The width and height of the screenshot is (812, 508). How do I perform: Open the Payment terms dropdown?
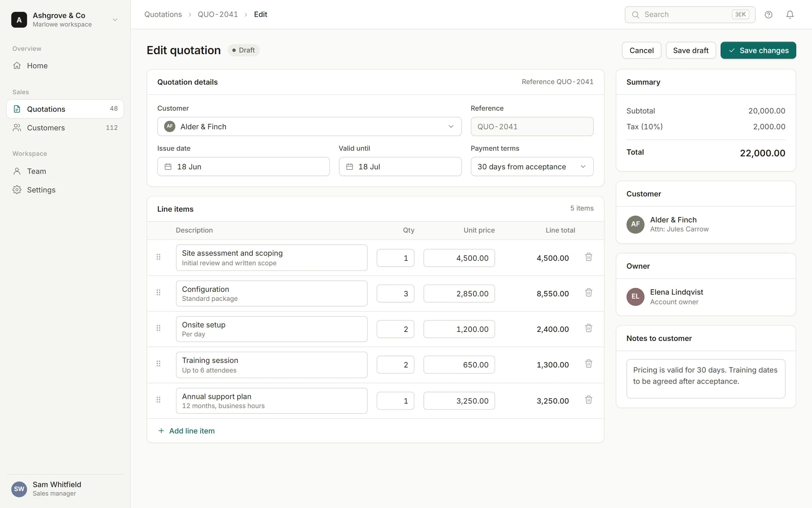(532, 167)
